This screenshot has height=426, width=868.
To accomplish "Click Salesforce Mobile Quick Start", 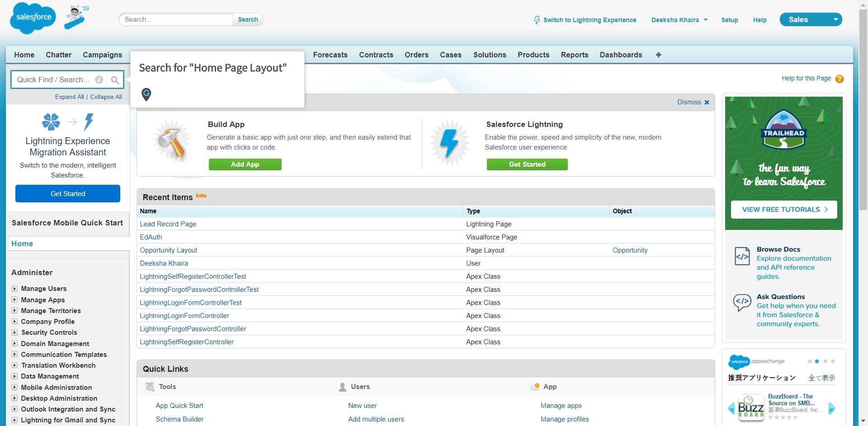I will coord(67,223).
